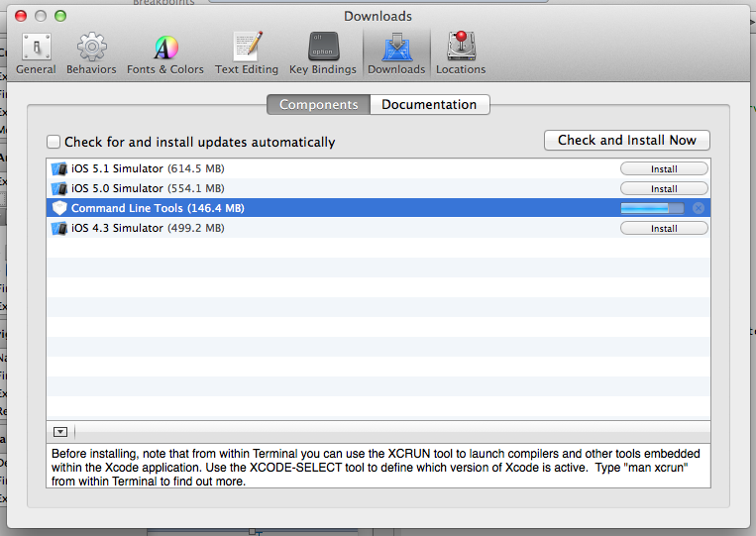Image resolution: width=756 pixels, height=536 pixels.
Task: Open the Text Editing preferences pane
Action: tap(247, 54)
